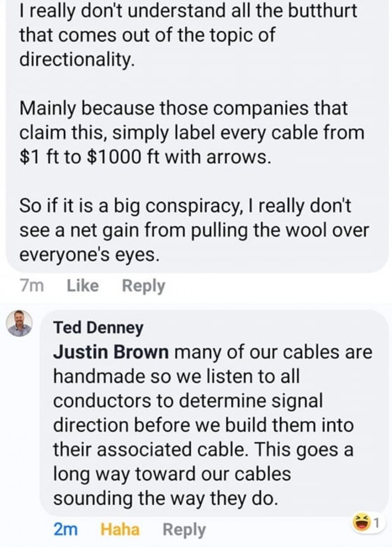
Task: Select the 'Mainly because those companies' paragraph
Action: coord(192,133)
